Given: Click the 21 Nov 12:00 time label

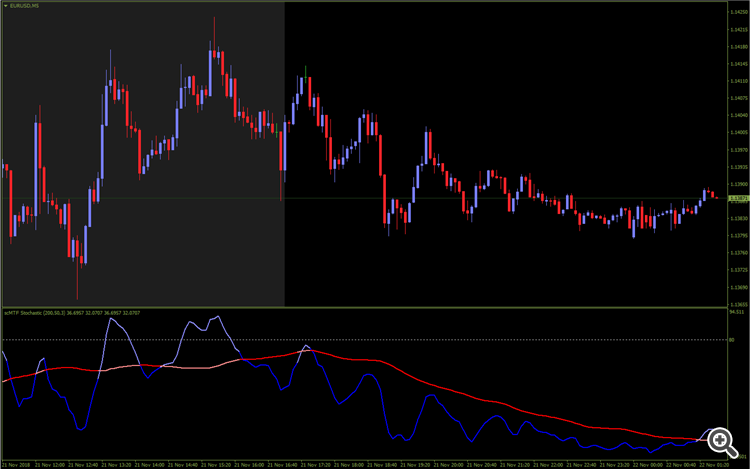Looking at the screenshot, I should [x=50, y=465].
